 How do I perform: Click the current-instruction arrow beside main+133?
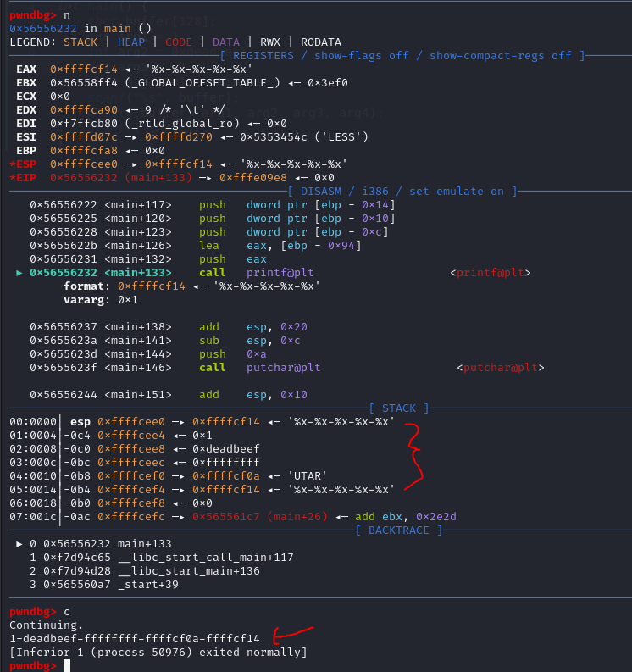tap(20, 273)
